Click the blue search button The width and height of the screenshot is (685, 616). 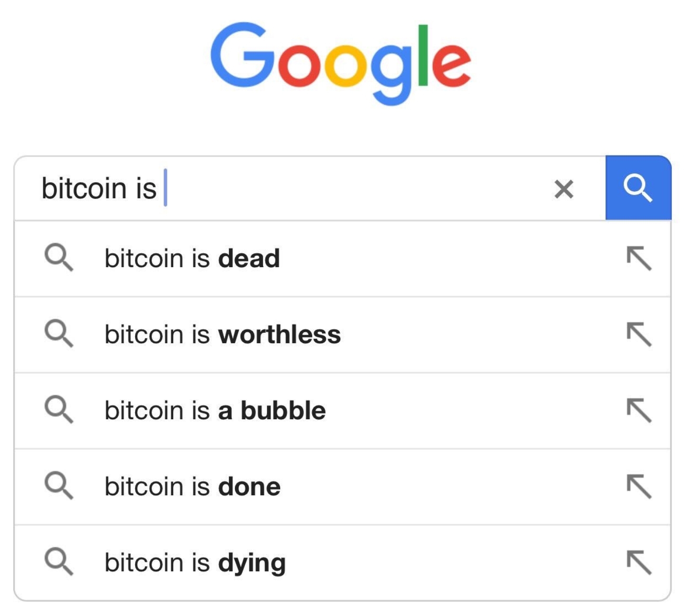(638, 188)
